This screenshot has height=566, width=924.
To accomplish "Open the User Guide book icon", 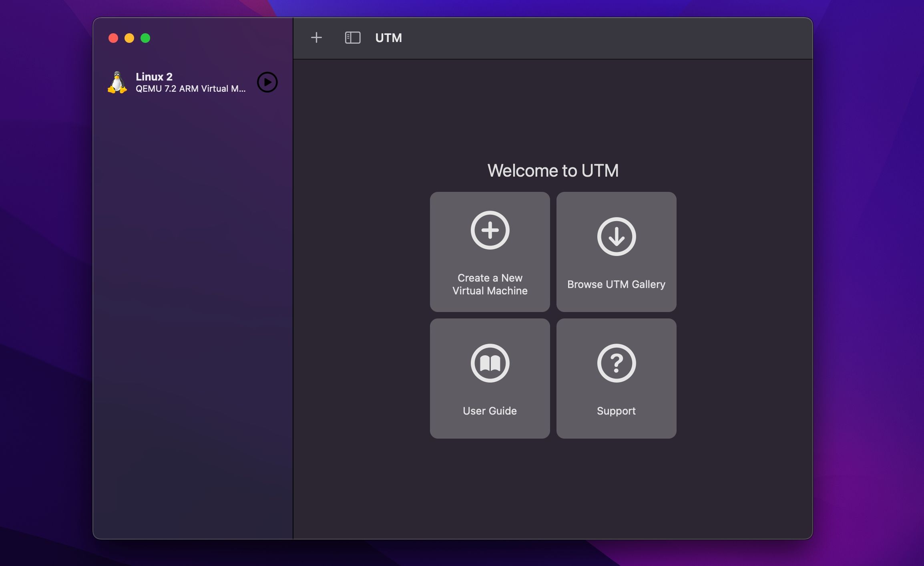I will point(490,363).
